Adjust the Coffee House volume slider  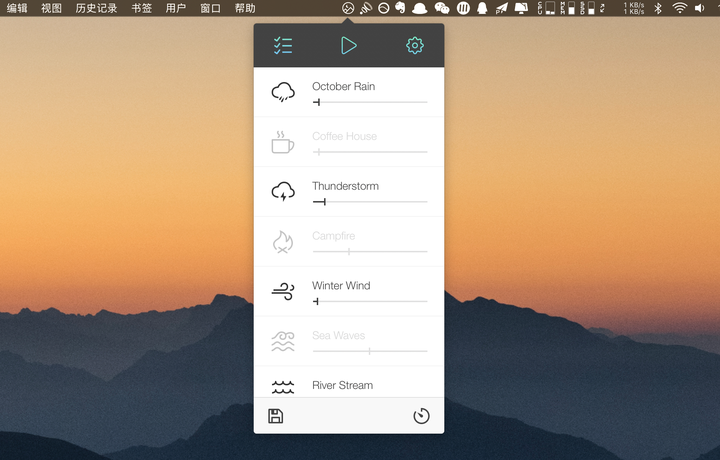370,152
